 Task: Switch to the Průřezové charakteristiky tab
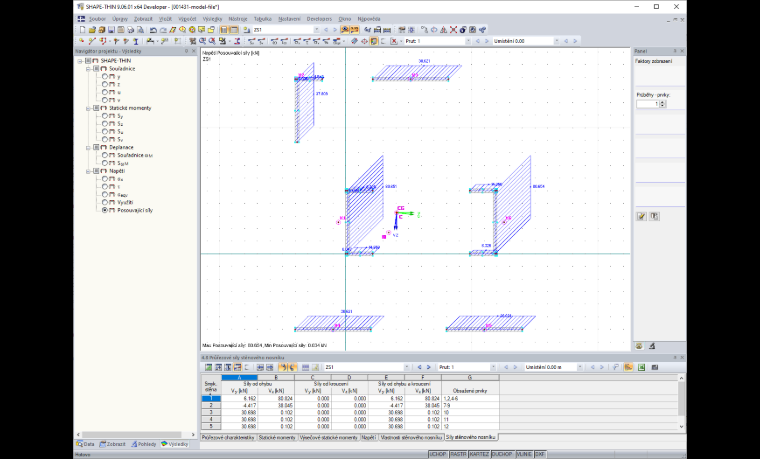(x=228, y=437)
